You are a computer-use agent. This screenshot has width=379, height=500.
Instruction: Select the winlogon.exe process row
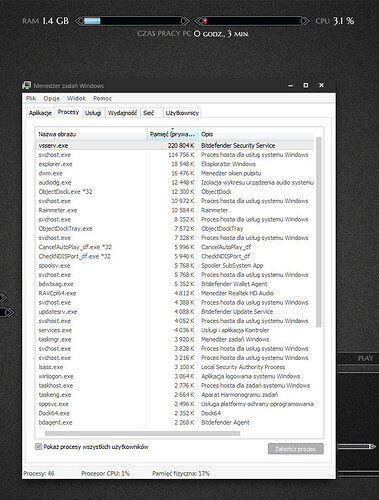point(175,376)
